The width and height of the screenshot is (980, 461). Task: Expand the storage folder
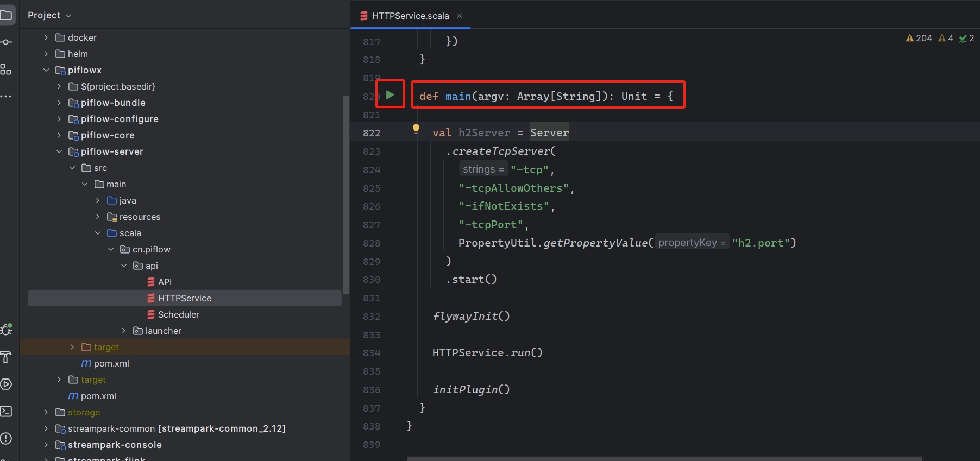pos(46,412)
